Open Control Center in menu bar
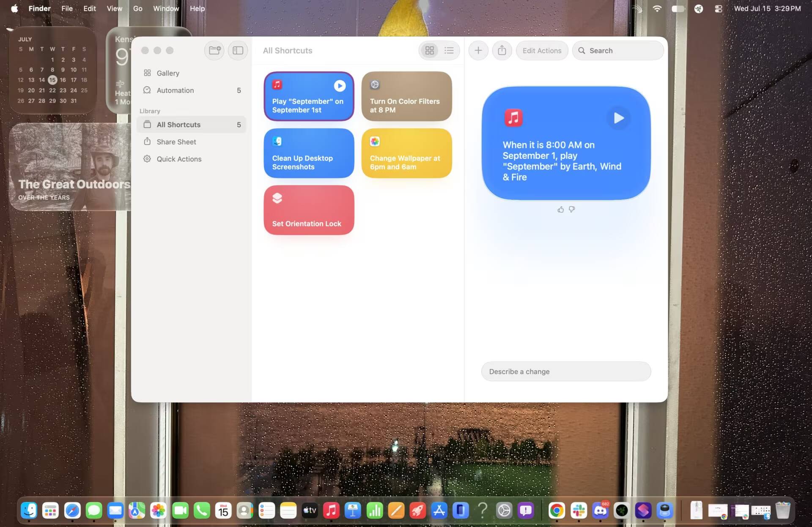 tap(718, 8)
